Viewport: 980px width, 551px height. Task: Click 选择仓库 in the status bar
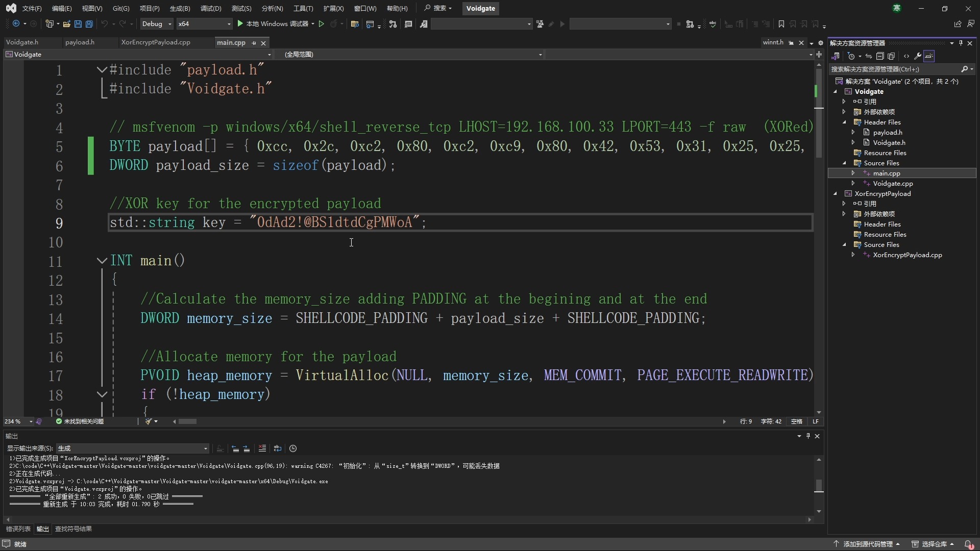(933, 544)
